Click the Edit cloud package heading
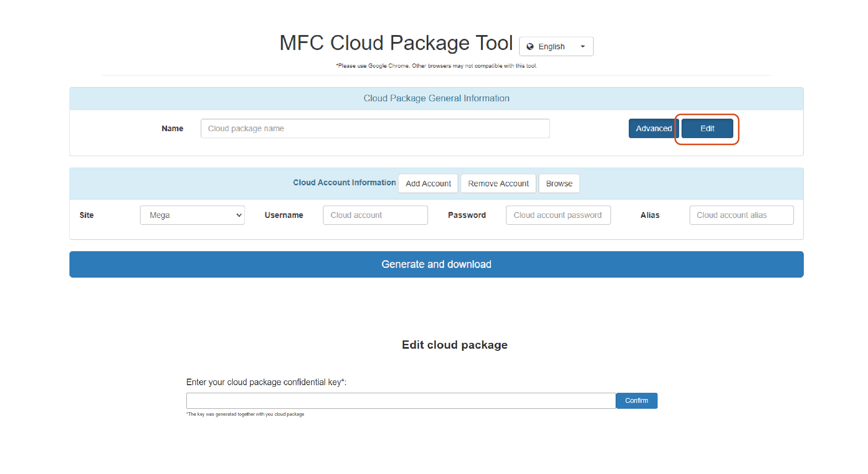This screenshot has width=868, height=474. pyautogui.click(x=455, y=345)
